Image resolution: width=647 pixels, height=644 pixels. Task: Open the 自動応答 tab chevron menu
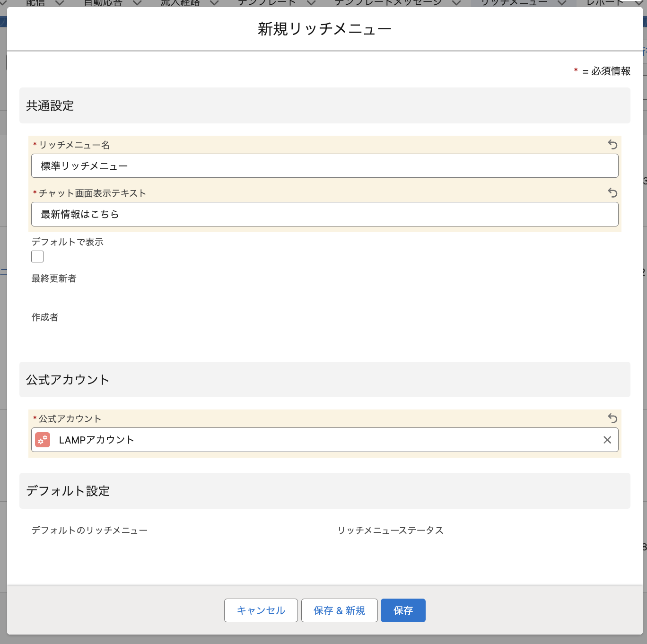point(137,3)
